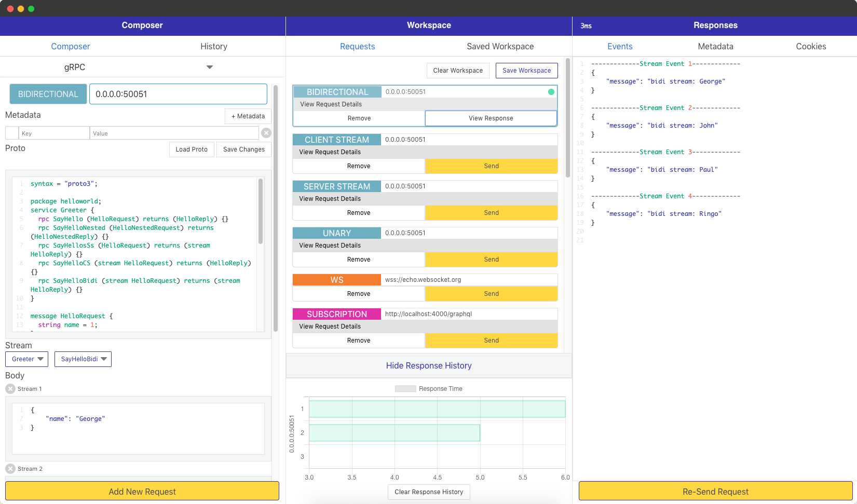Viewport: 857px width, 504px height.
Task: Remove the SUBSCRIPTION request
Action: tap(359, 340)
